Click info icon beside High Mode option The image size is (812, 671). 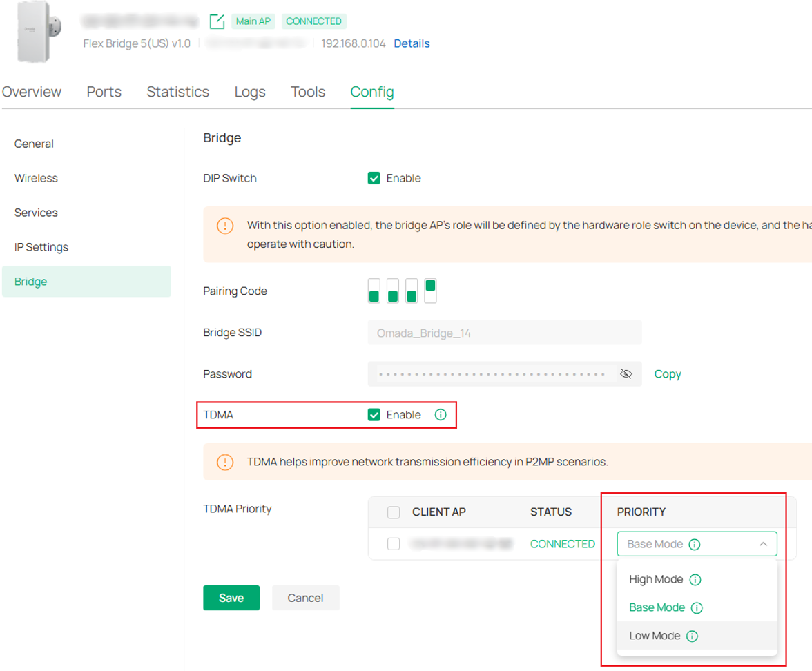point(695,580)
